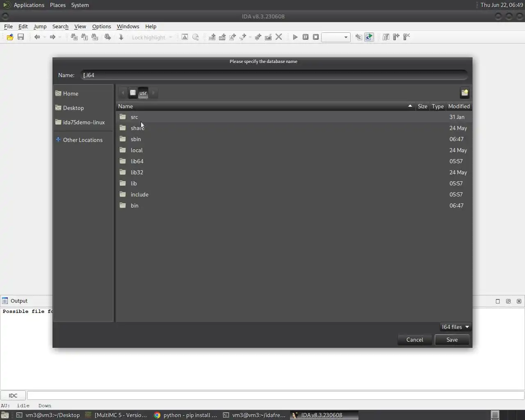Click the debugger Pause icon
525x420 pixels.
click(306, 37)
